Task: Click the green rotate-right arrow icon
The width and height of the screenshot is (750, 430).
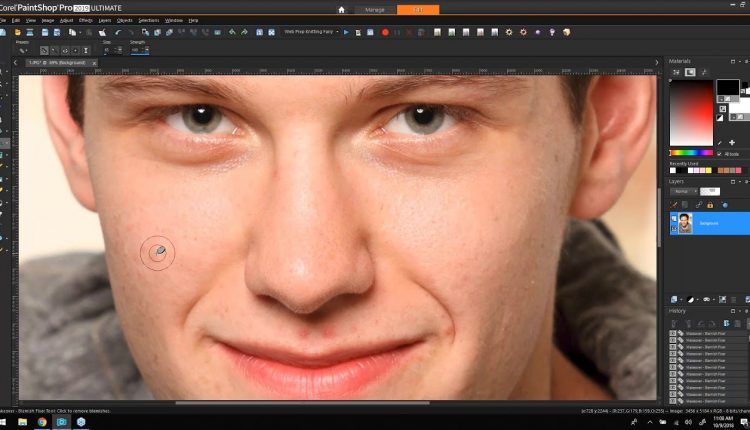Action: click(x=244, y=33)
